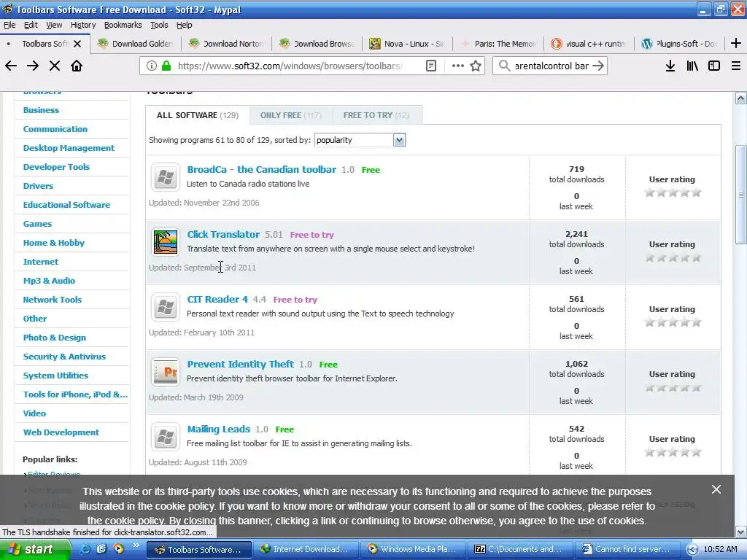Viewport: 747px width, 560px height.
Task: Show site information icon in address bar
Action: (152, 66)
